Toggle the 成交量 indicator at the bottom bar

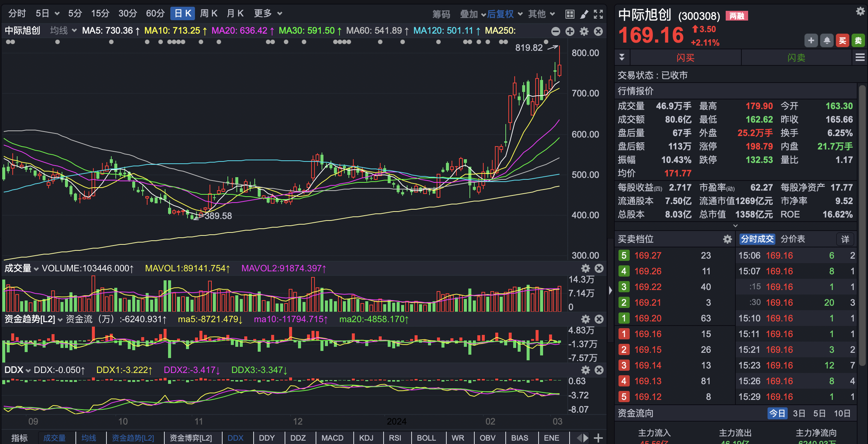click(55, 438)
